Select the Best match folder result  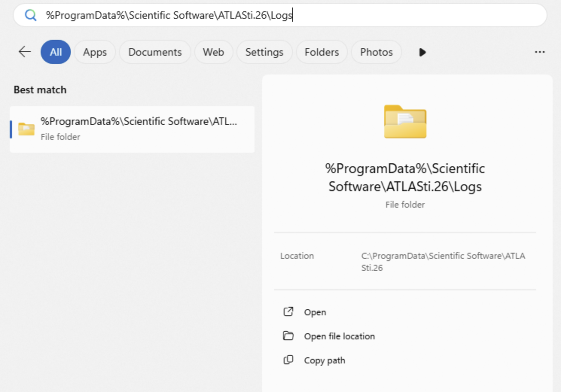pos(132,129)
